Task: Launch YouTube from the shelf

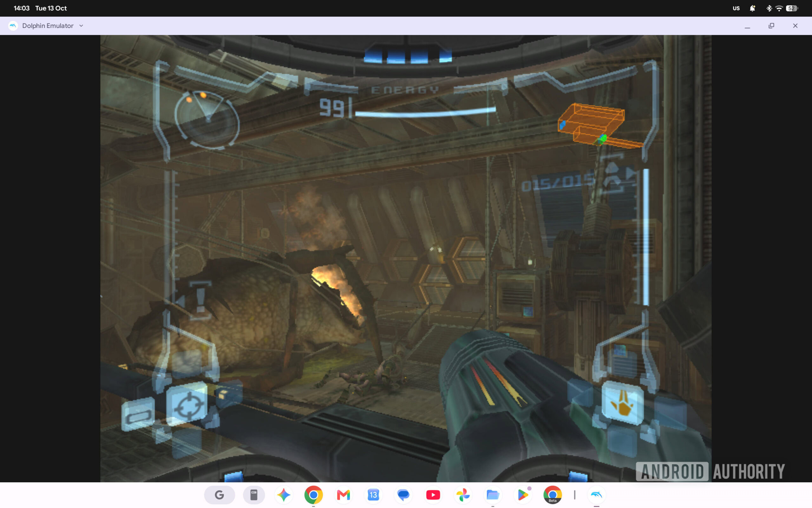Action: click(433, 495)
